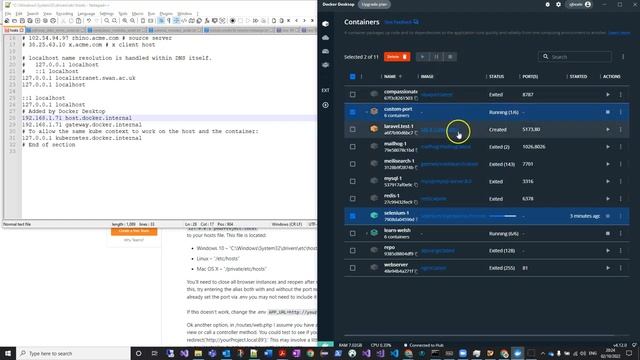
Task: Open the mailhog-1 image link
Action: pos(446,147)
